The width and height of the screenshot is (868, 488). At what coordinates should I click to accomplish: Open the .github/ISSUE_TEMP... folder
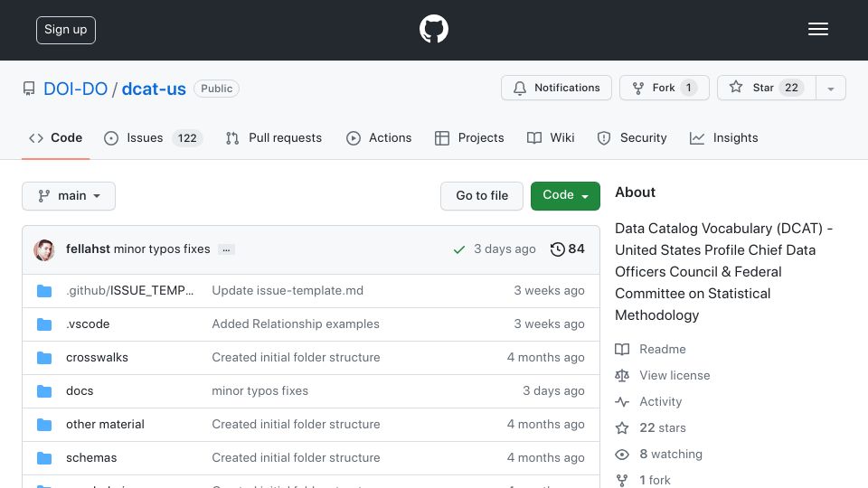130,290
